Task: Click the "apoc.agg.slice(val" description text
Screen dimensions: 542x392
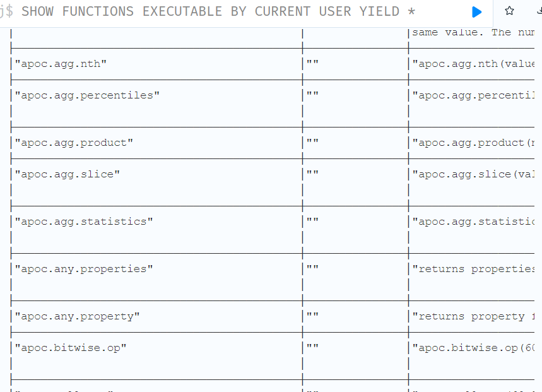Action: [x=473, y=174]
